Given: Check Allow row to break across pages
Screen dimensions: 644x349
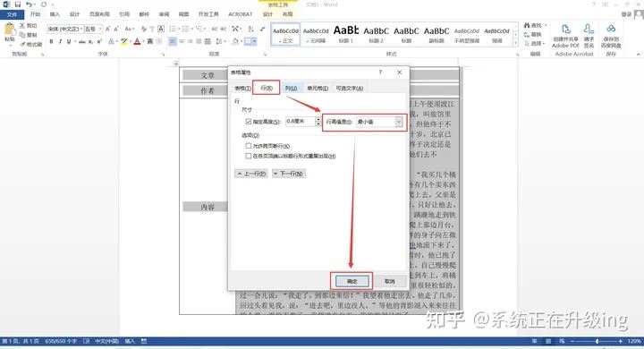Looking at the screenshot, I should (x=248, y=146).
